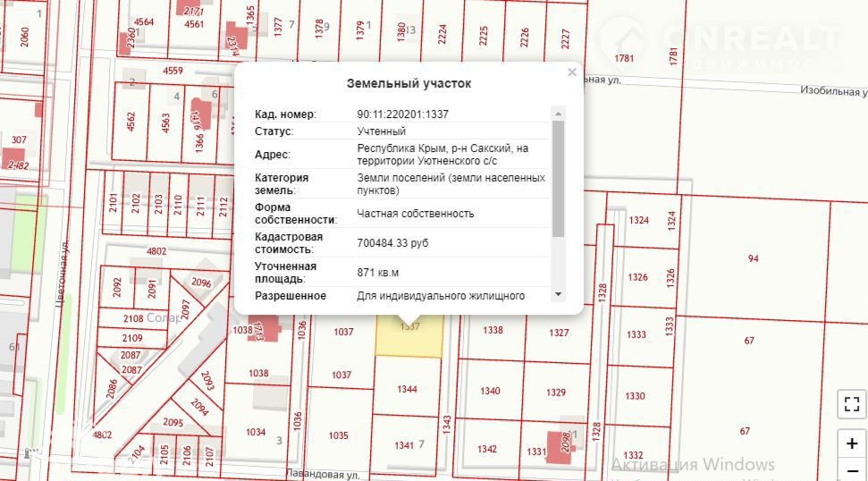Zoom in with the plus button

(851, 443)
